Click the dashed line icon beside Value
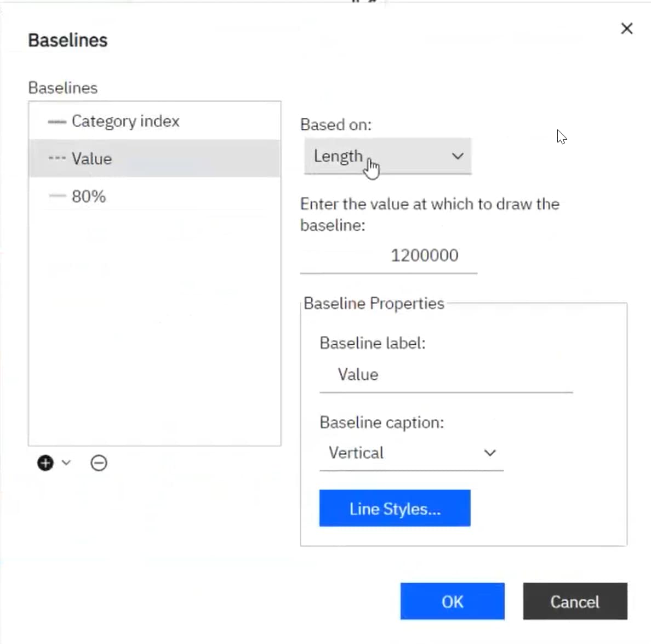 coord(56,159)
